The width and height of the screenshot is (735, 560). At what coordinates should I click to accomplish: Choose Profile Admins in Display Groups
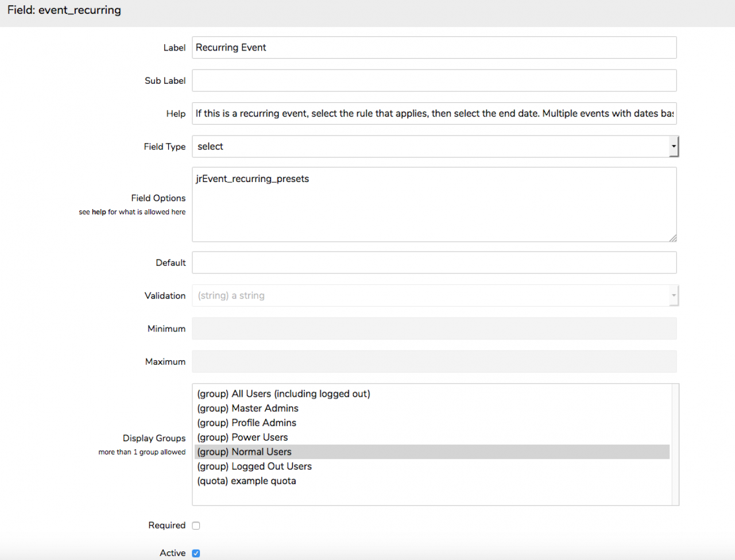click(246, 423)
